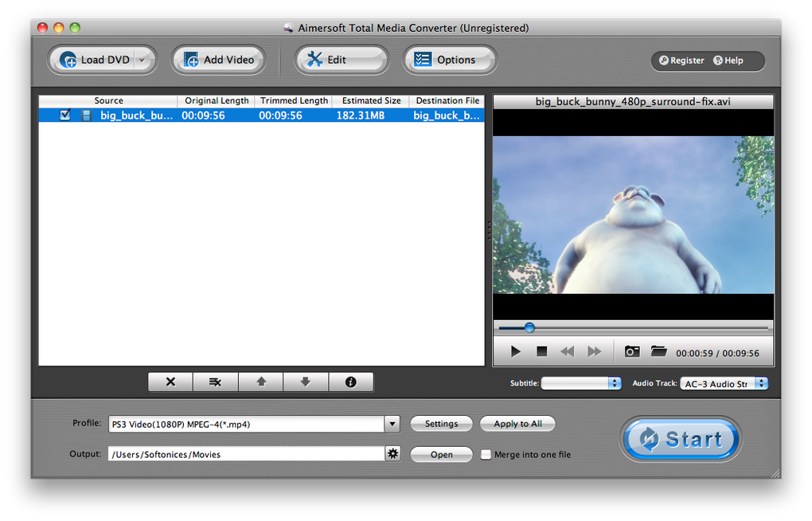
Task: Open profile Settings
Action: click(441, 424)
